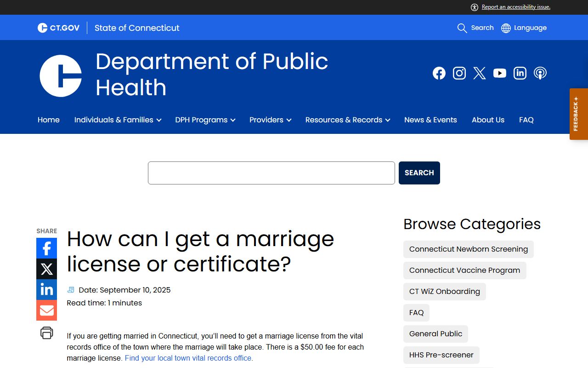Select the FAQ category tag
The image size is (588, 368).
click(417, 313)
